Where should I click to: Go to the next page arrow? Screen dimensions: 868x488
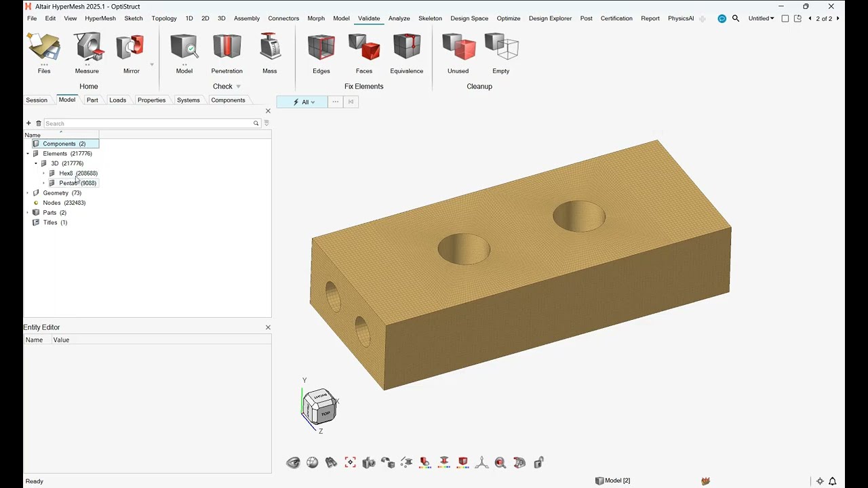click(837, 18)
